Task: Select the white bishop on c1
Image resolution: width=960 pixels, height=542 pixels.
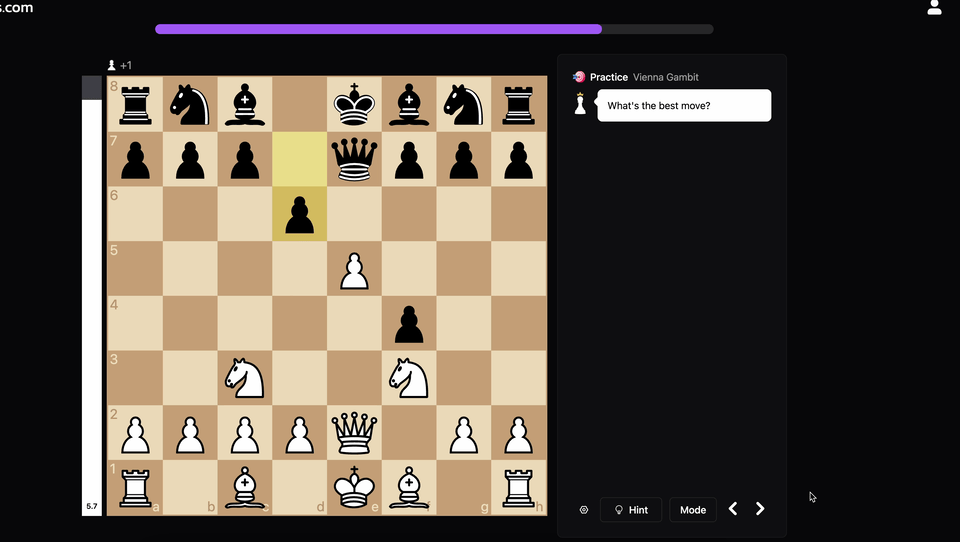Action: tap(245, 487)
